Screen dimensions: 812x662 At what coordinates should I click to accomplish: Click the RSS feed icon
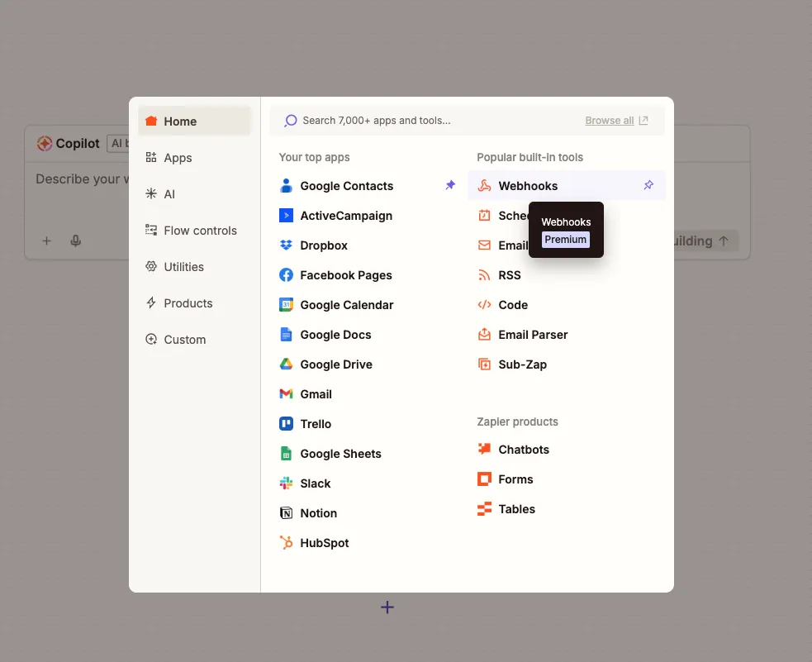point(484,275)
